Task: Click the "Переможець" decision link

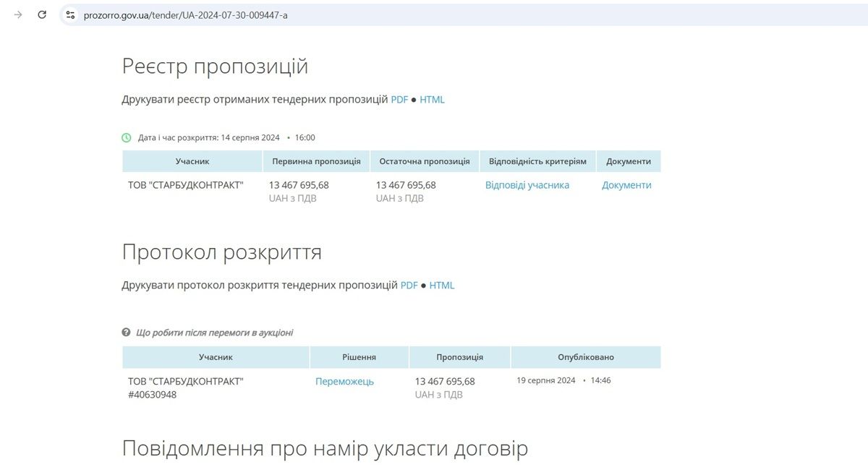Action: click(344, 380)
